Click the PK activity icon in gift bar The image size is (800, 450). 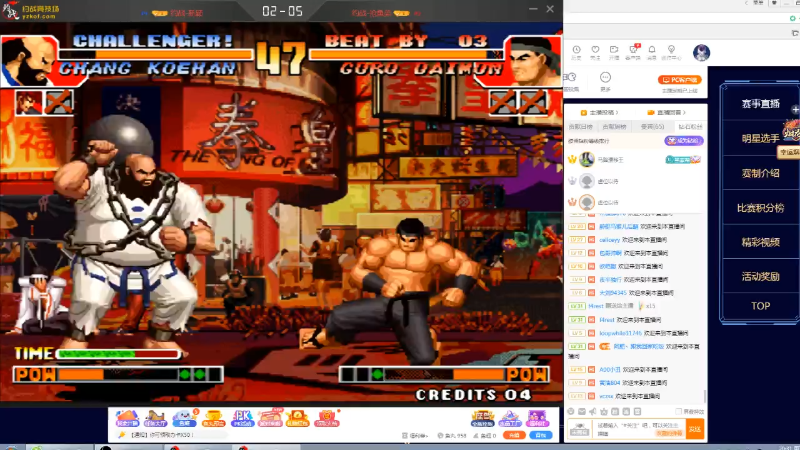pyautogui.click(x=242, y=418)
